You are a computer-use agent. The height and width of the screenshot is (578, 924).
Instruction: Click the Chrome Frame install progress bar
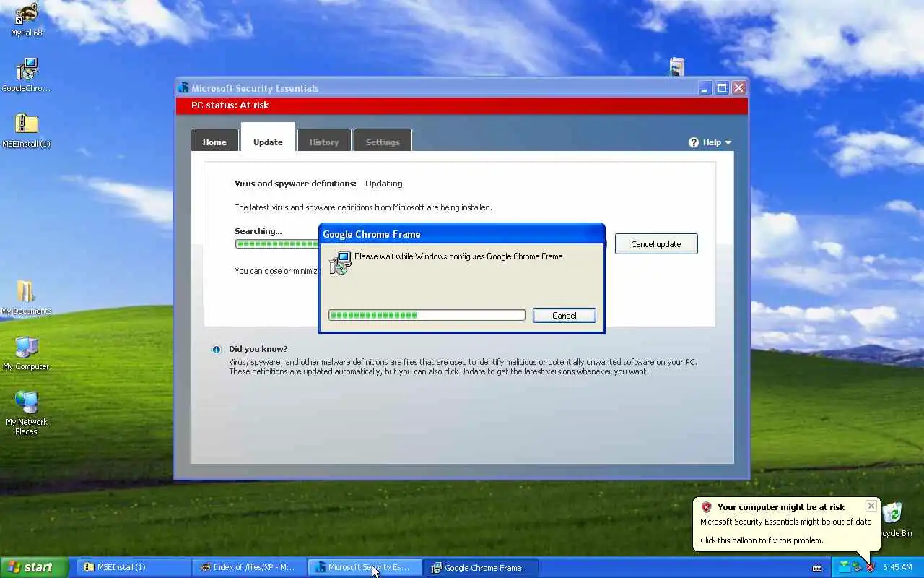tap(427, 315)
